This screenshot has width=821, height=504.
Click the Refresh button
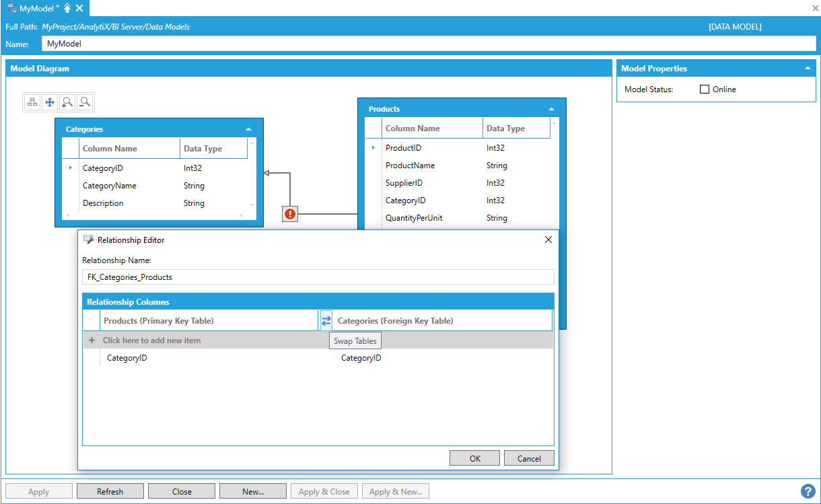[x=110, y=491]
